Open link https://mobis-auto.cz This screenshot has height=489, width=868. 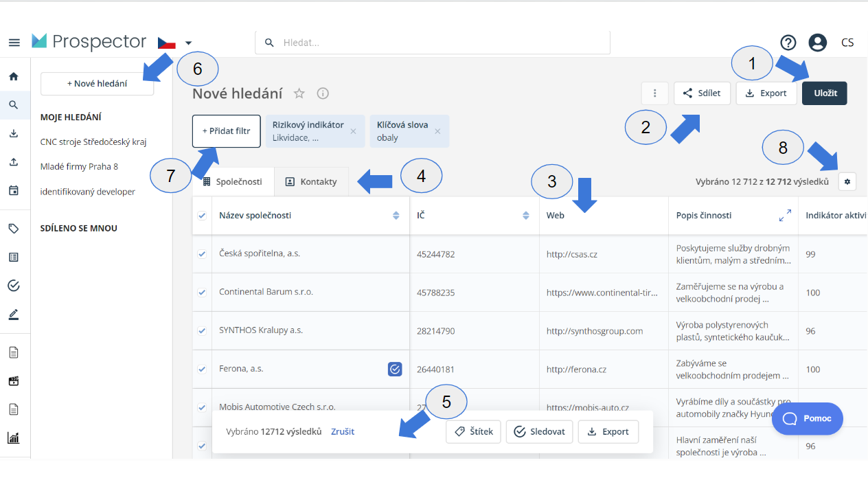coord(588,408)
